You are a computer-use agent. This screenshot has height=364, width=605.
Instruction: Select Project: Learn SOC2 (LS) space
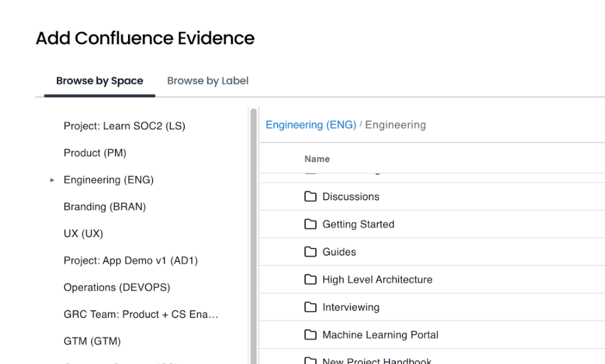click(x=124, y=126)
